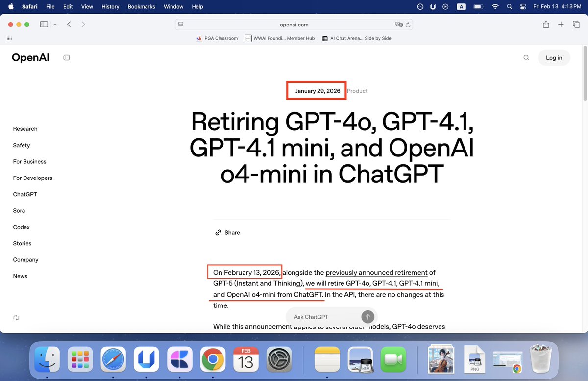Open the Bookmarks menu
This screenshot has width=588, height=381.
[142, 7]
